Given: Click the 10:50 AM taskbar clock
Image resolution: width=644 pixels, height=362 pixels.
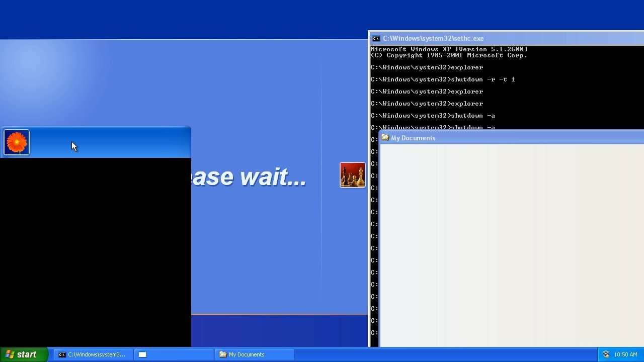Looking at the screenshot, I should pyautogui.click(x=625, y=354).
